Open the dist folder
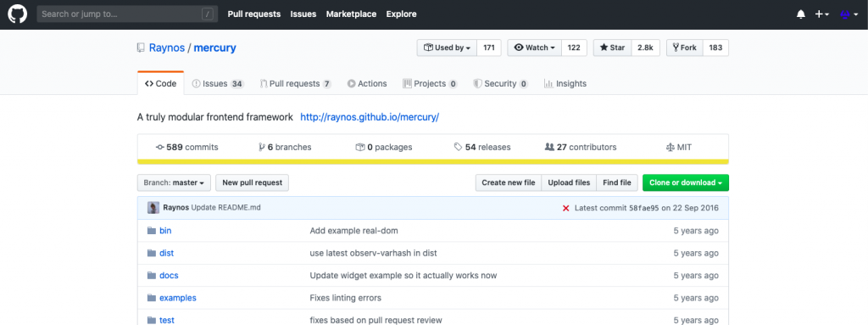This screenshot has width=868, height=325. click(x=167, y=253)
